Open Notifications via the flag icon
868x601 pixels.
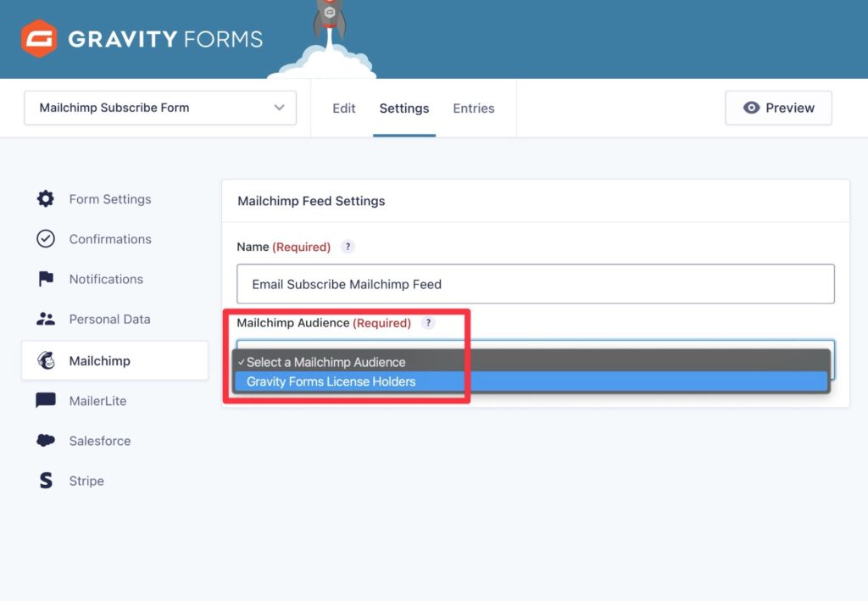pos(45,279)
